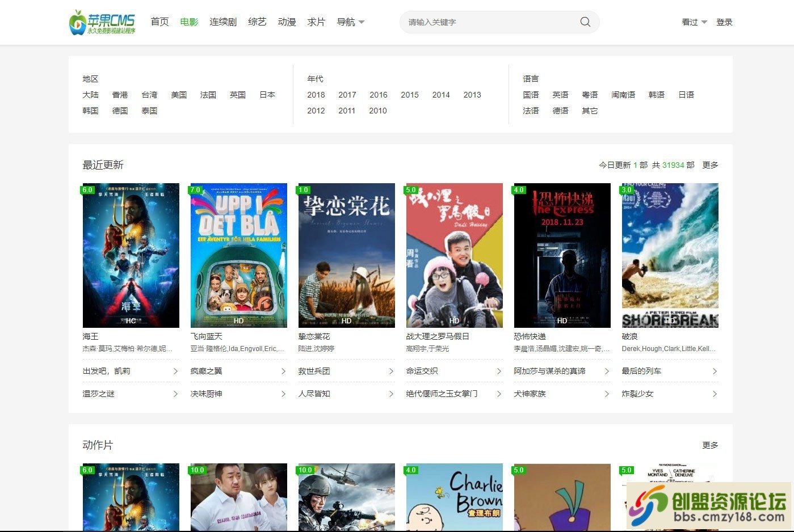
Task: Open the 导航 dropdown menu
Action: click(x=351, y=22)
